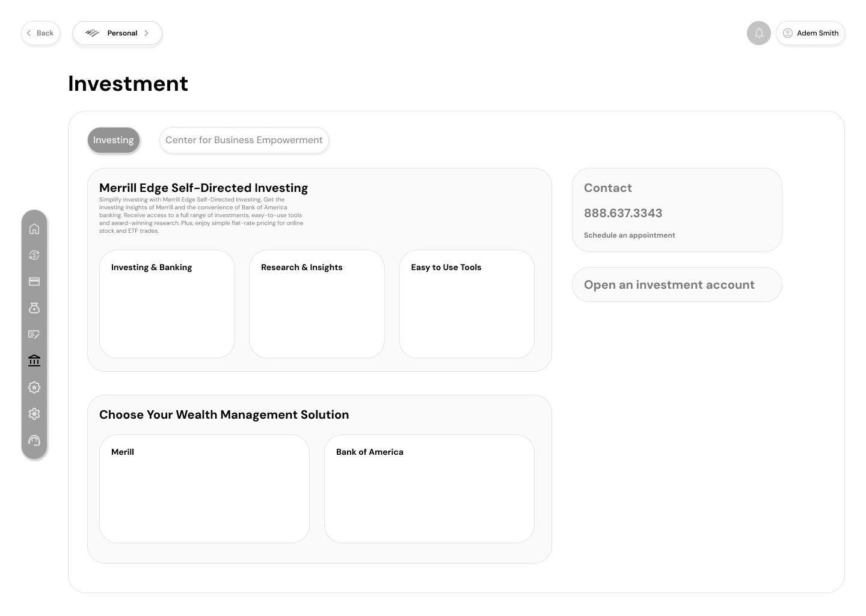866x616 pixels.
Task: Open the headset support icon in sidebar
Action: (34, 440)
